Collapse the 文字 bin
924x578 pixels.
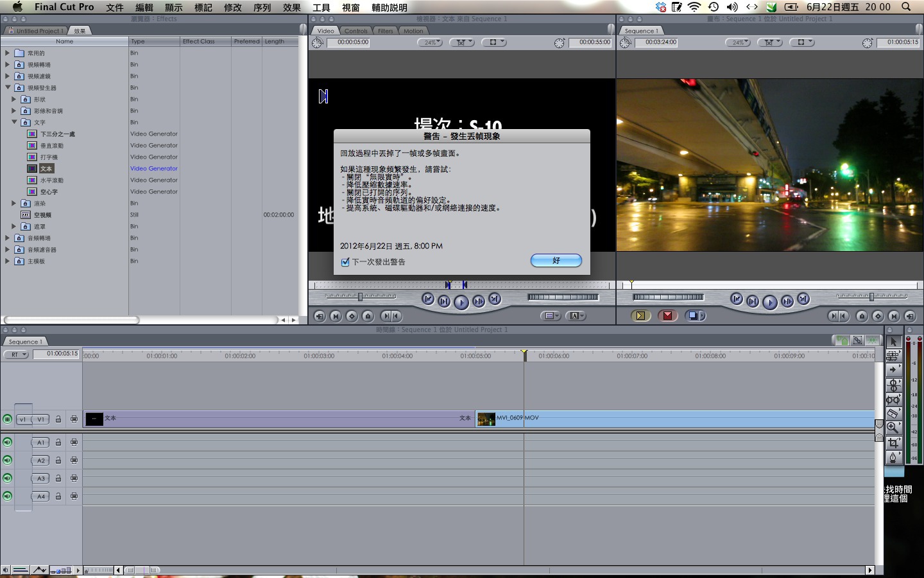(x=14, y=122)
